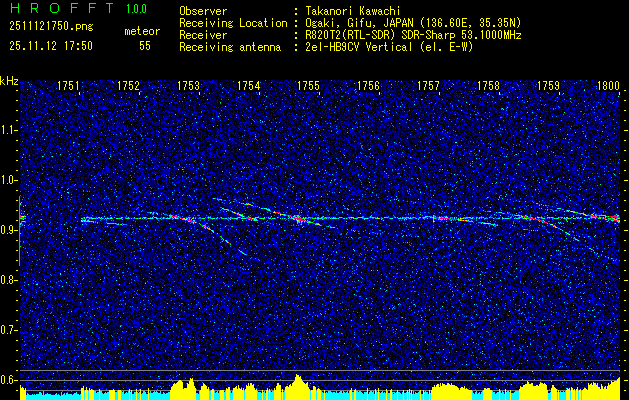This screenshot has height=400, width=629.
Task: Select the observer name Takanori Kawachi
Action: pyautogui.click(x=352, y=11)
